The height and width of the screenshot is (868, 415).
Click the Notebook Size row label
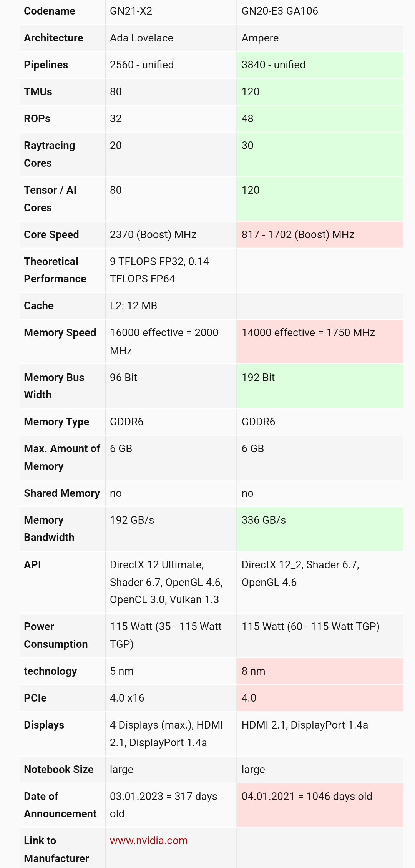point(59,770)
